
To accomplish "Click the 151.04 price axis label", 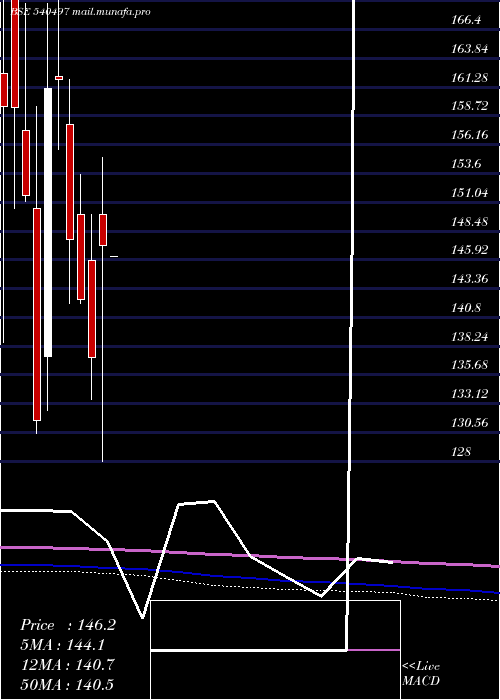I will [469, 193].
